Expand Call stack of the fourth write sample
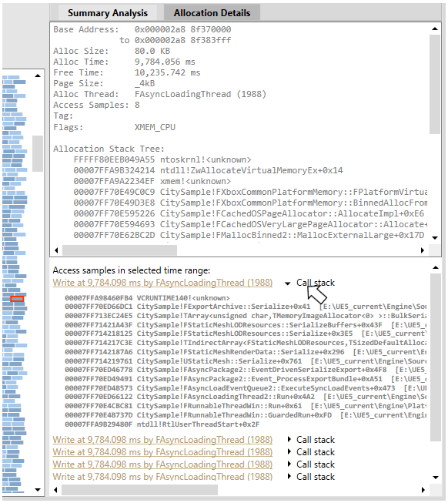 click(289, 464)
